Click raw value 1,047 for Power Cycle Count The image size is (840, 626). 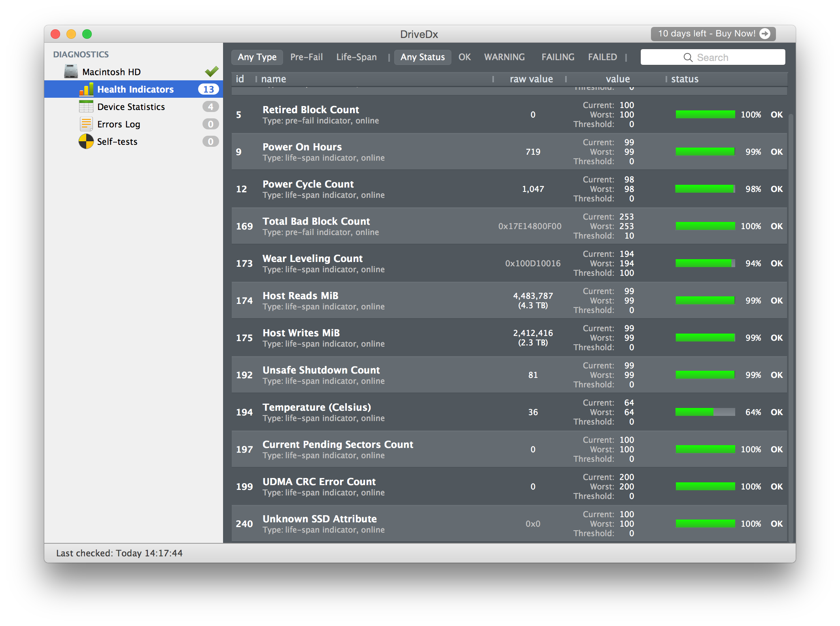pos(533,189)
